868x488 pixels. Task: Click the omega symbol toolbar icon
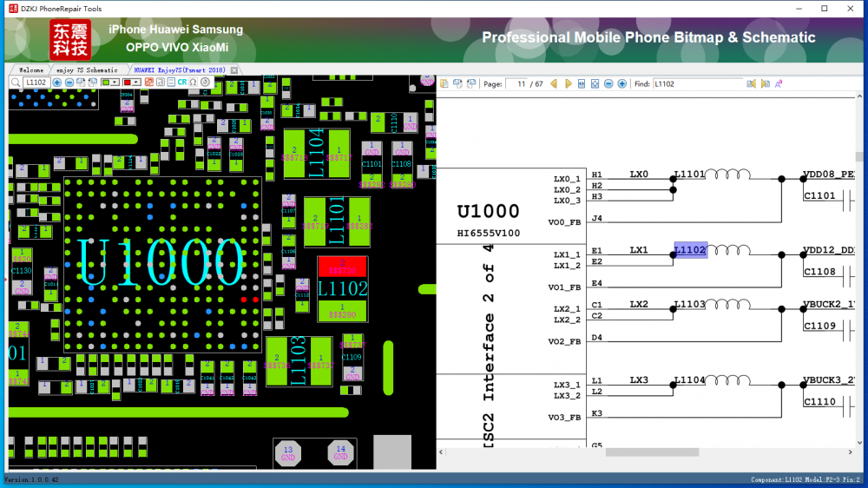point(193,82)
